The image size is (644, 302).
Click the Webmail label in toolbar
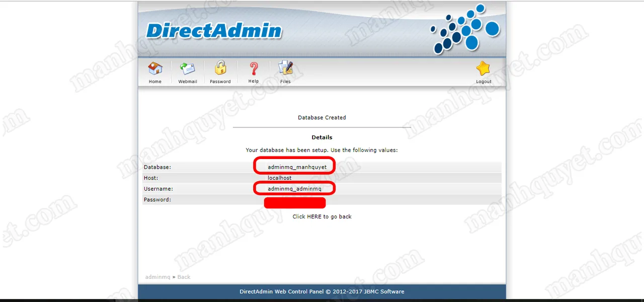[188, 82]
